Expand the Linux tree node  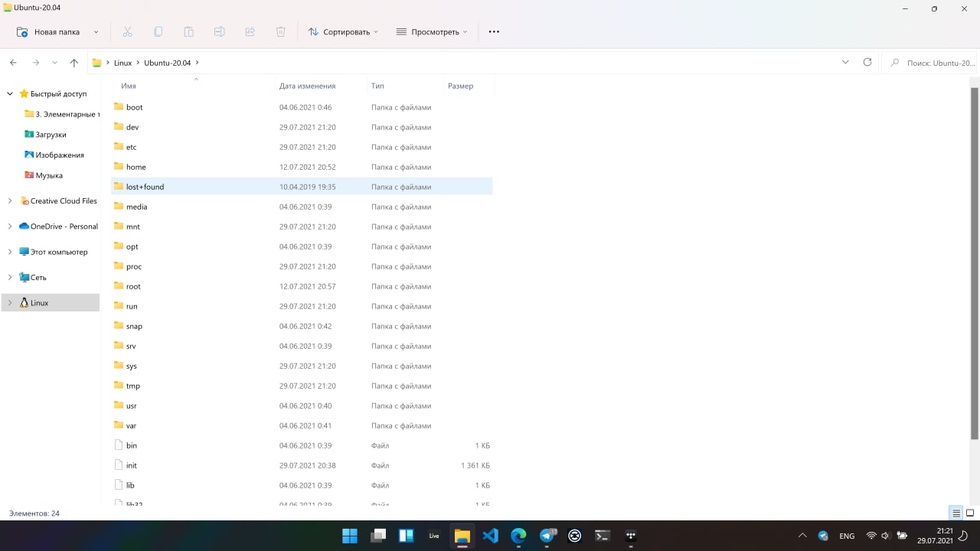click(x=10, y=303)
